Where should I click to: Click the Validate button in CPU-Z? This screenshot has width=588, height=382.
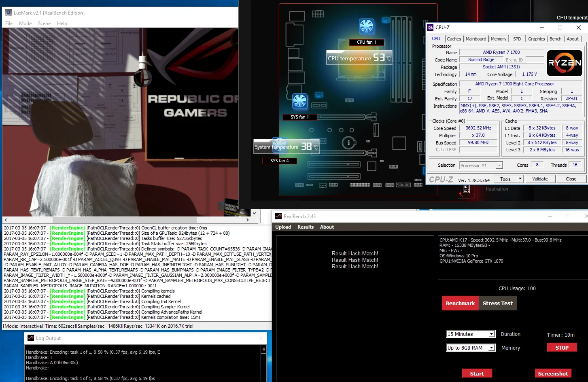pos(540,179)
